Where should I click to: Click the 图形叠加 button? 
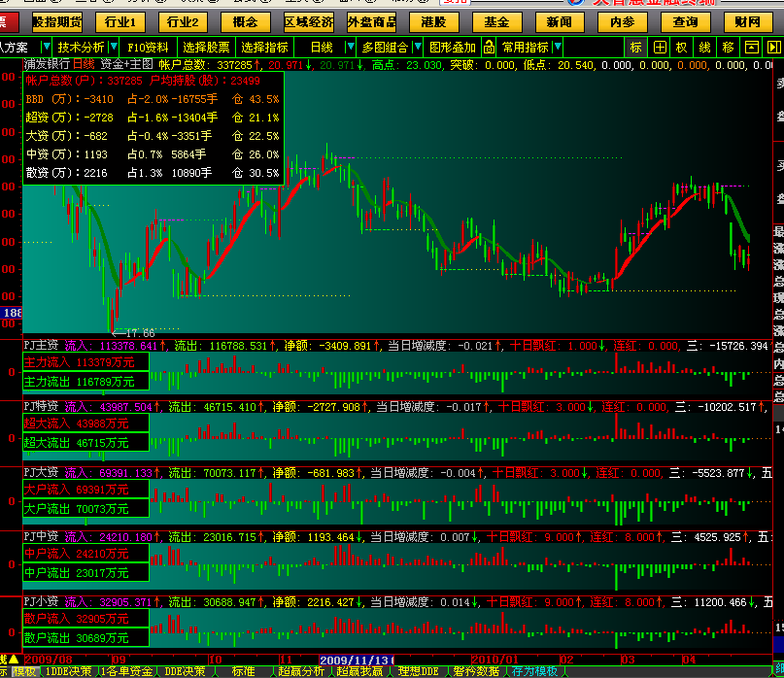click(x=453, y=48)
